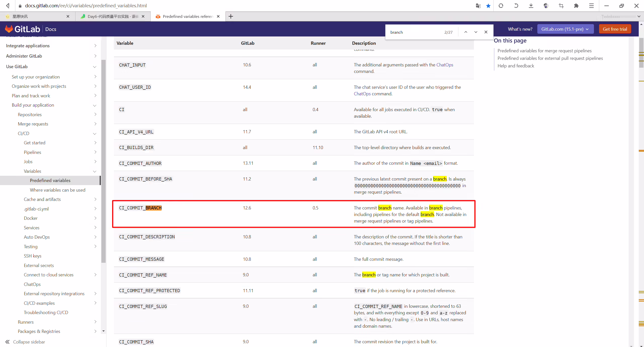Click the Get free trial button

[615, 29]
